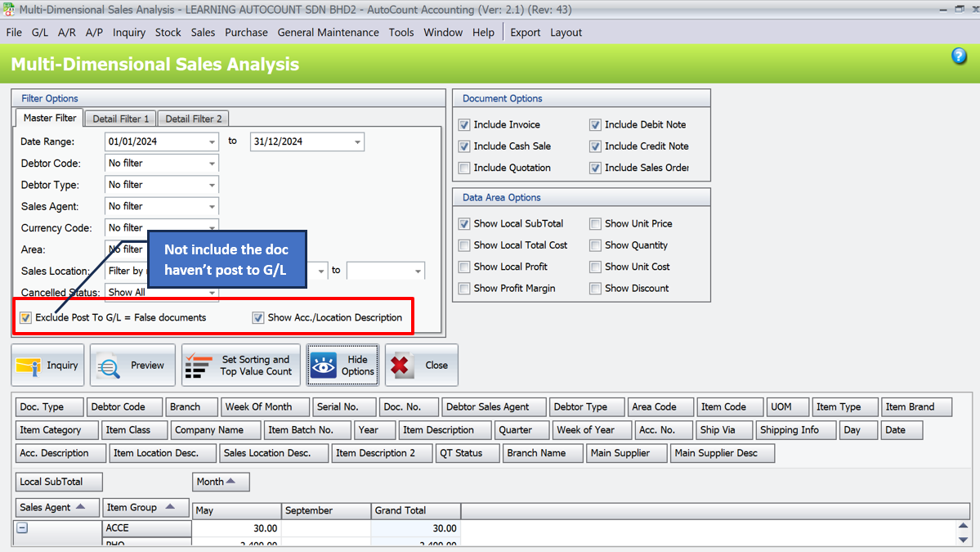Check the Show Unit Price option
980x552 pixels.
click(595, 223)
